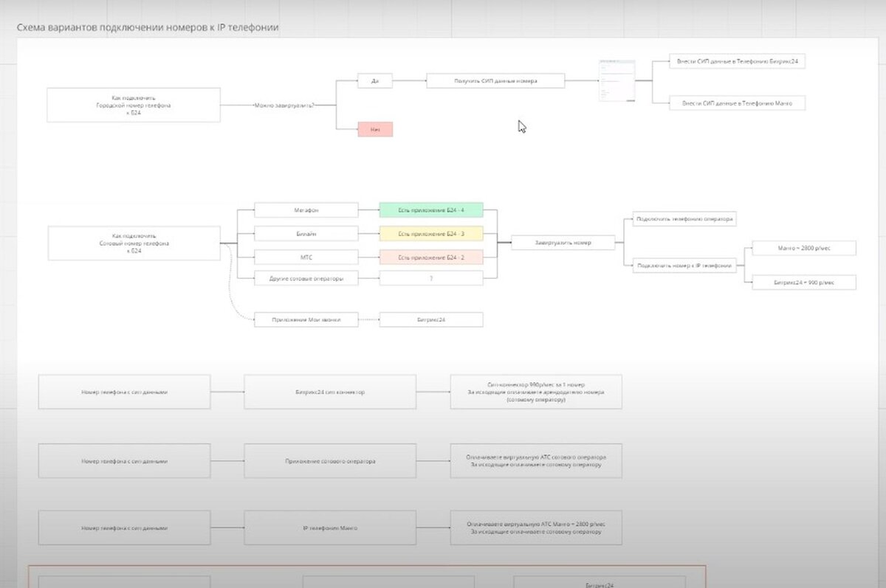Select the green 'Есть приложение Б24 - 4' box
Screen dimensions: 886x588
pyautogui.click(x=431, y=210)
